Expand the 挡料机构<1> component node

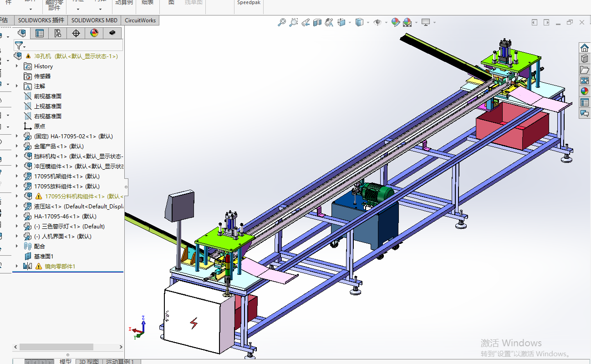[17, 156]
